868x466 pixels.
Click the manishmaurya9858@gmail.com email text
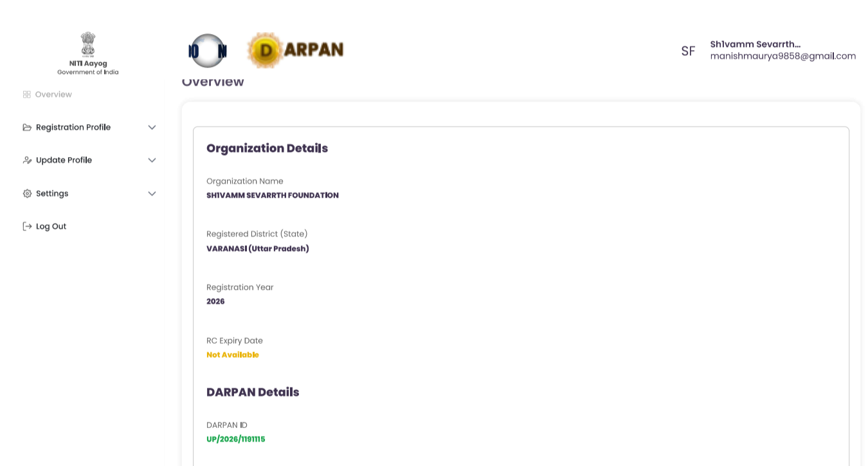click(x=783, y=56)
